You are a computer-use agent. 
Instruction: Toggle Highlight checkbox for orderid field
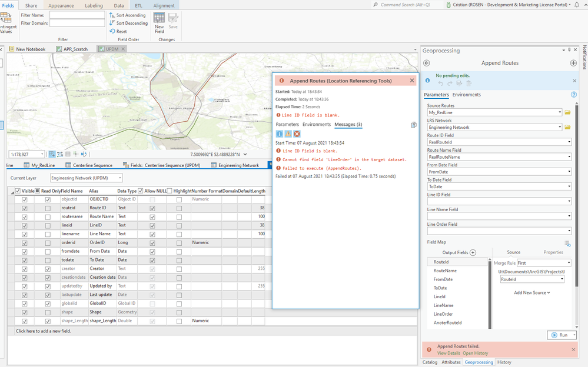[x=179, y=242]
